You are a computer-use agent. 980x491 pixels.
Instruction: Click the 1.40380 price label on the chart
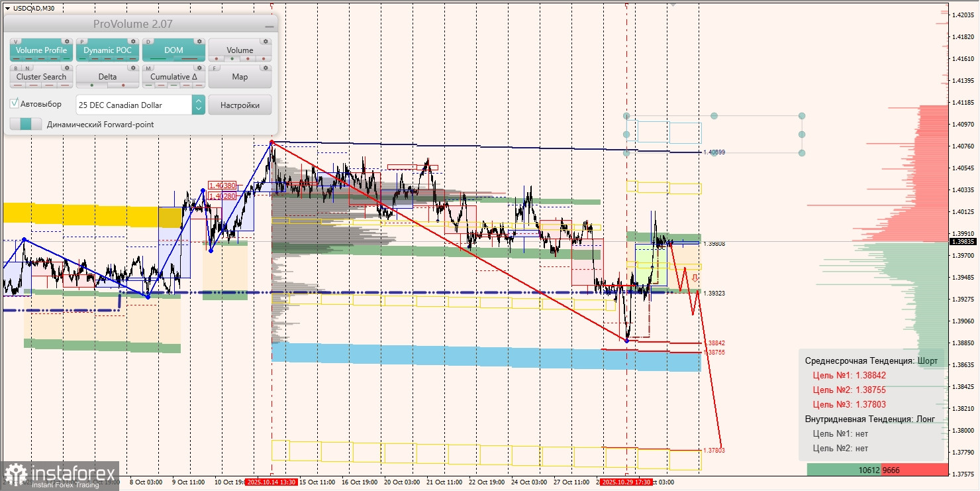click(222, 186)
